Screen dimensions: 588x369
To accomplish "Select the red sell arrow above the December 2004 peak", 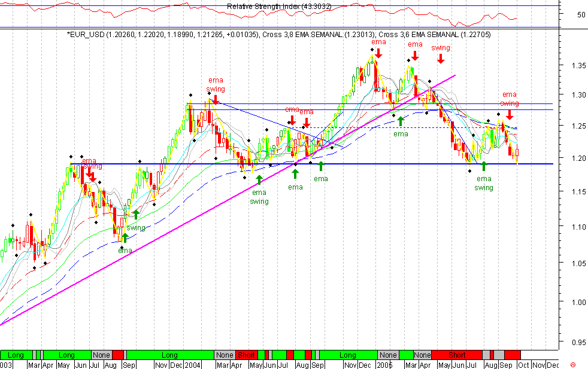I will pyautogui.click(x=378, y=55).
